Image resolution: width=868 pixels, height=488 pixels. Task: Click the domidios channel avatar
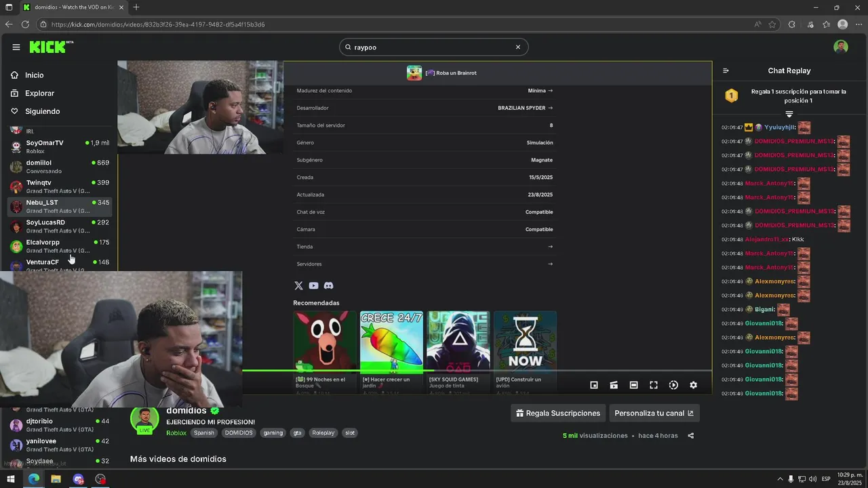144,418
